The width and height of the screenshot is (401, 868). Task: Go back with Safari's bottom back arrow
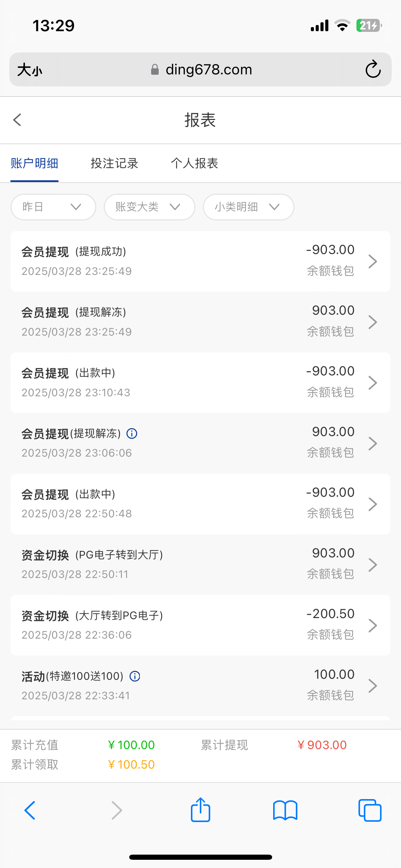point(30,810)
